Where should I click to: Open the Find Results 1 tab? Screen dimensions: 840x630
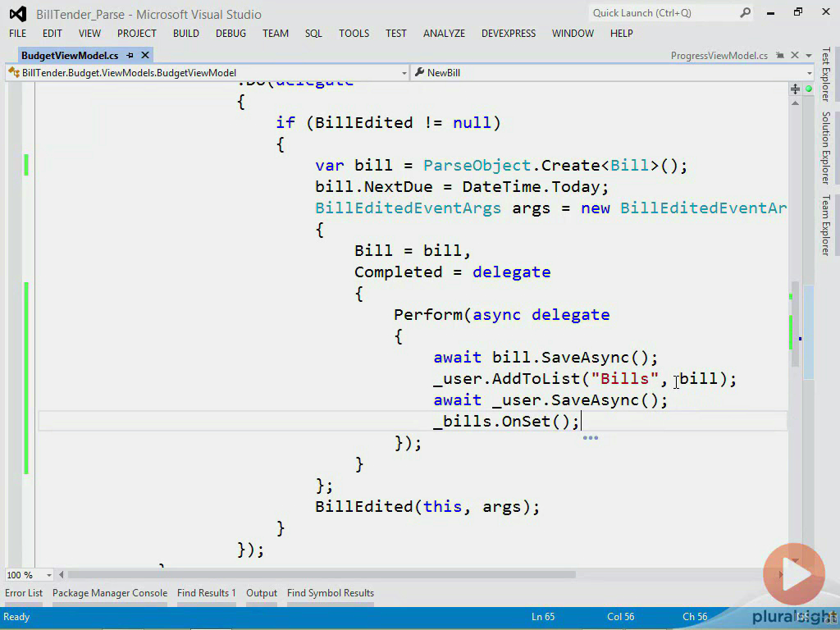(x=206, y=593)
